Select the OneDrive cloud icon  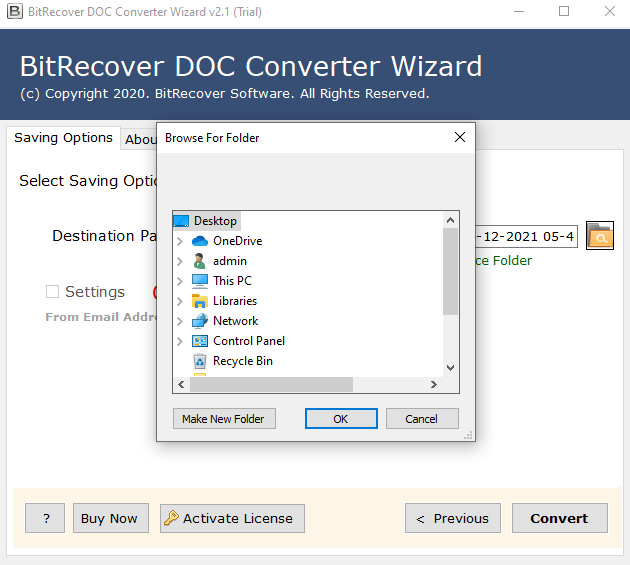(199, 241)
